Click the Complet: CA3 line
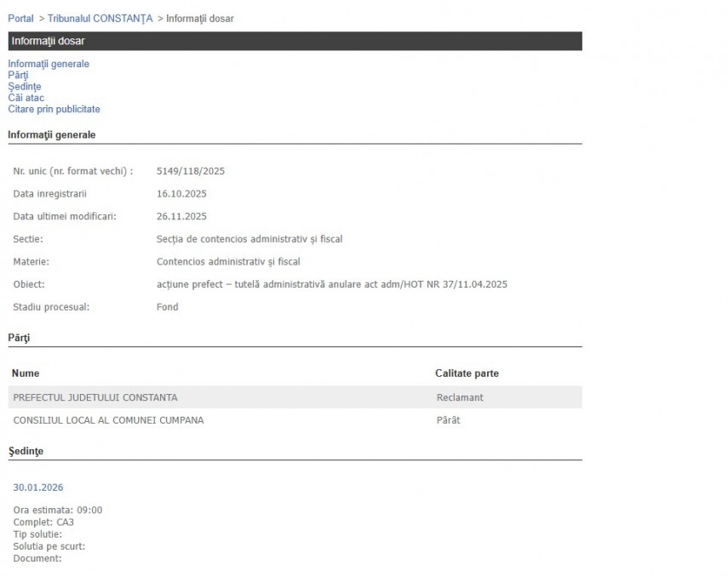 pyautogui.click(x=43, y=522)
